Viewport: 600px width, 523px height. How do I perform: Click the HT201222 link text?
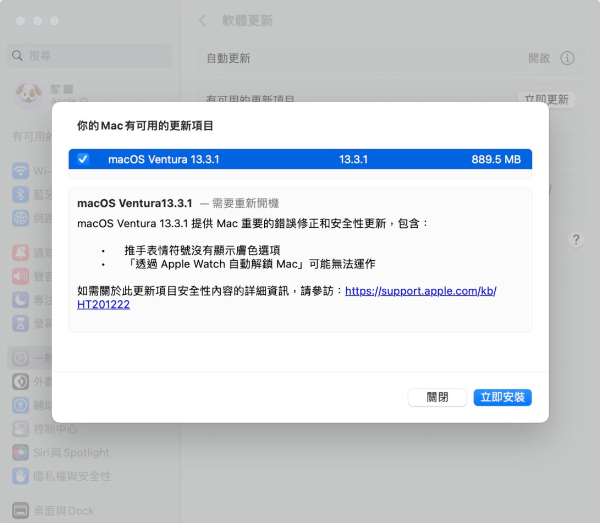click(103, 304)
